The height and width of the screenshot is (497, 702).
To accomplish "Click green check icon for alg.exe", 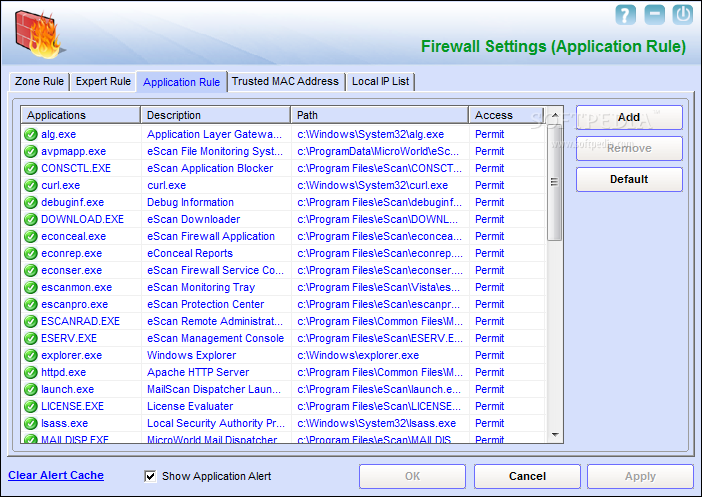I will [30, 134].
